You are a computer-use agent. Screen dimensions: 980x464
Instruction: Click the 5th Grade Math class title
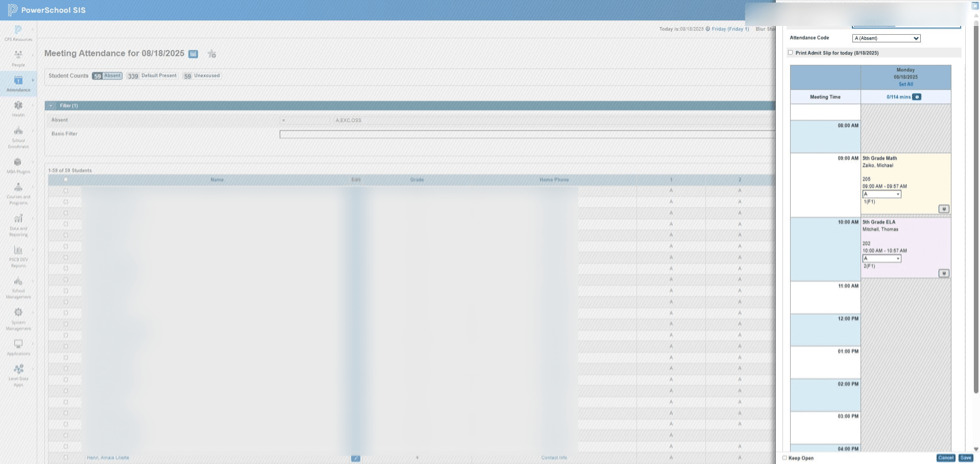879,159
